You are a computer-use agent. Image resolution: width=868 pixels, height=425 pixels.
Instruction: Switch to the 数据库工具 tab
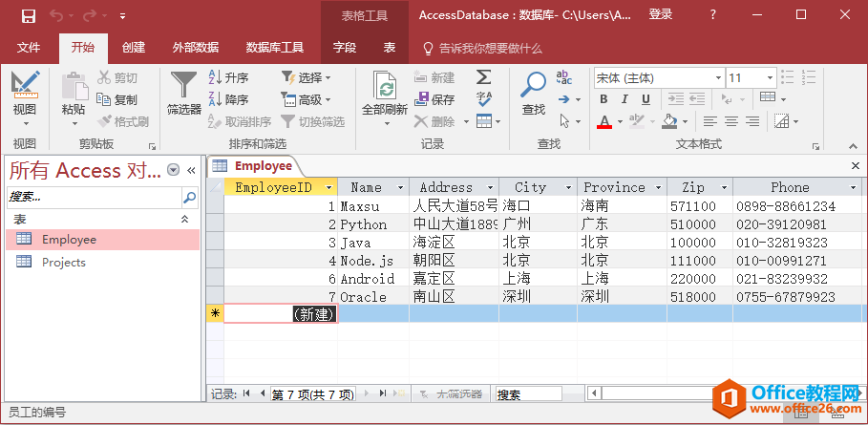pos(275,48)
